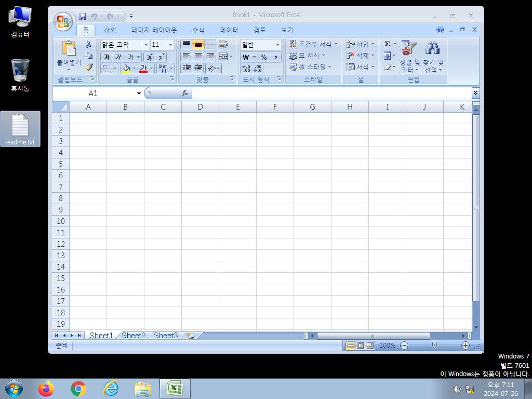Click the AutoSum sigma icon
The width and height of the screenshot is (532, 399).
coord(387,44)
